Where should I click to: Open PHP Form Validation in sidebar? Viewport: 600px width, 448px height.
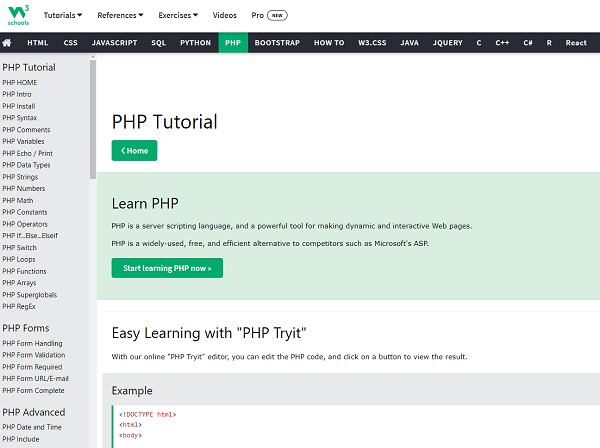34,355
